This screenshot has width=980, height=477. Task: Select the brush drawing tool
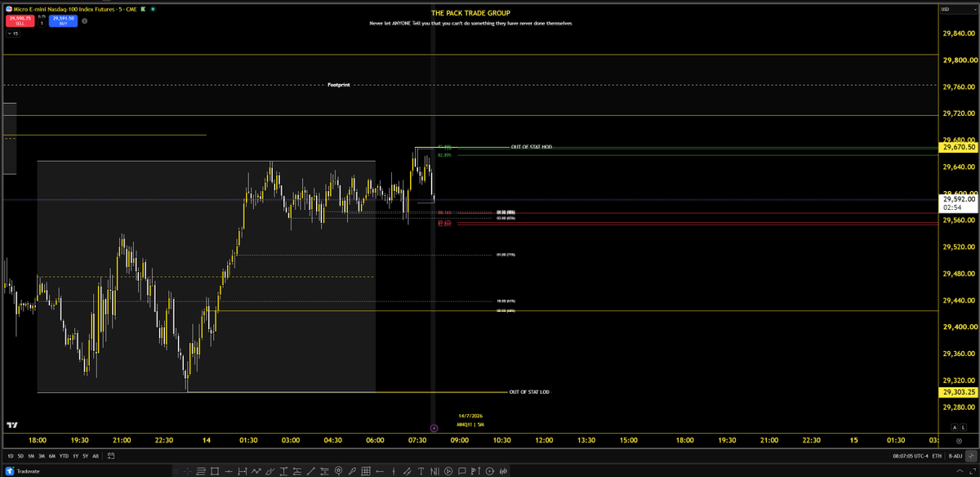[x=270, y=471]
